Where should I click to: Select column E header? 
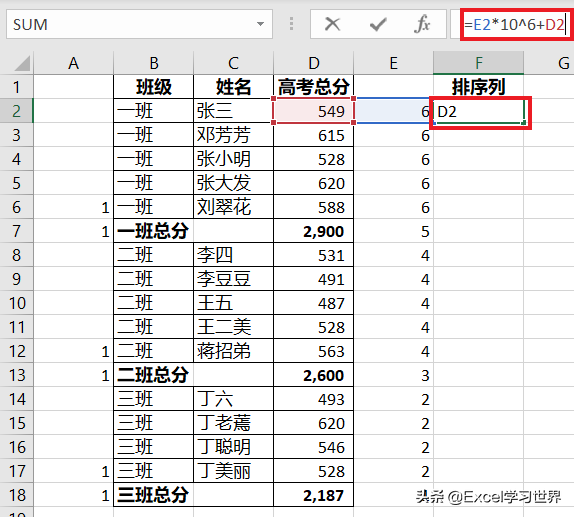click(x=394, y=63)
